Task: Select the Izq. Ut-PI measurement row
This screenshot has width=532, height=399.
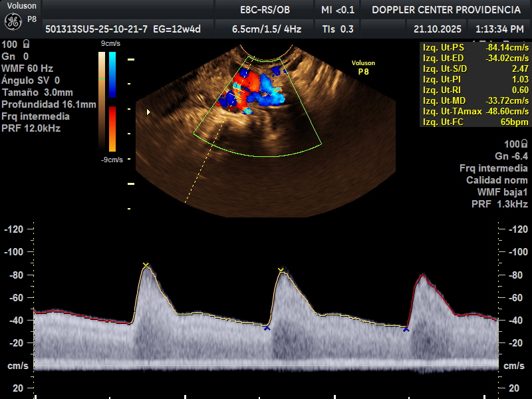Action: pyautogui.click(x=475, y=80)
